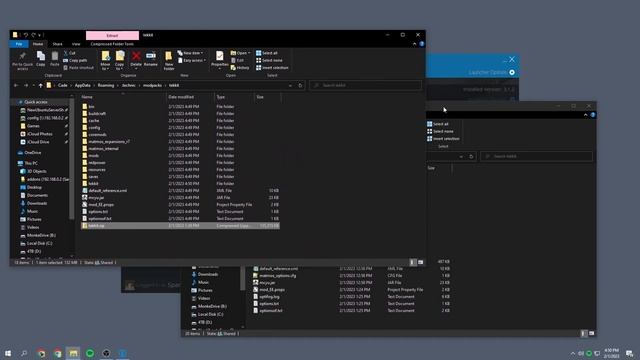The width and height of the screenshot is (640, 360).
Task: Select the config folder row
Action: click(x=180, y=128)
